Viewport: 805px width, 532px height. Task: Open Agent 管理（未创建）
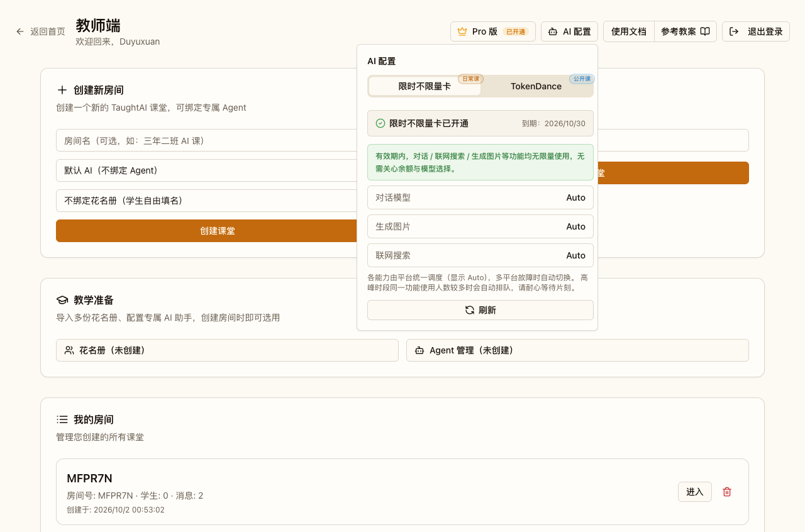(x=577, y=350)
